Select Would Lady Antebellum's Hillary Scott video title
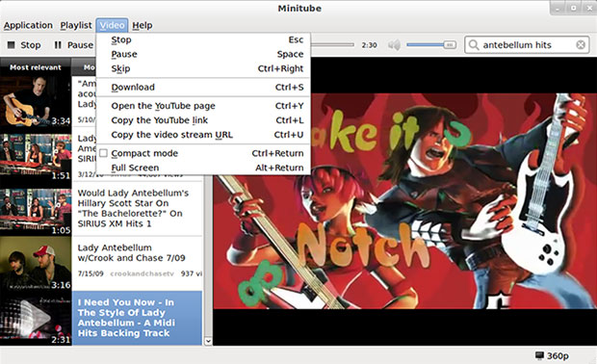 pos(133,208)
